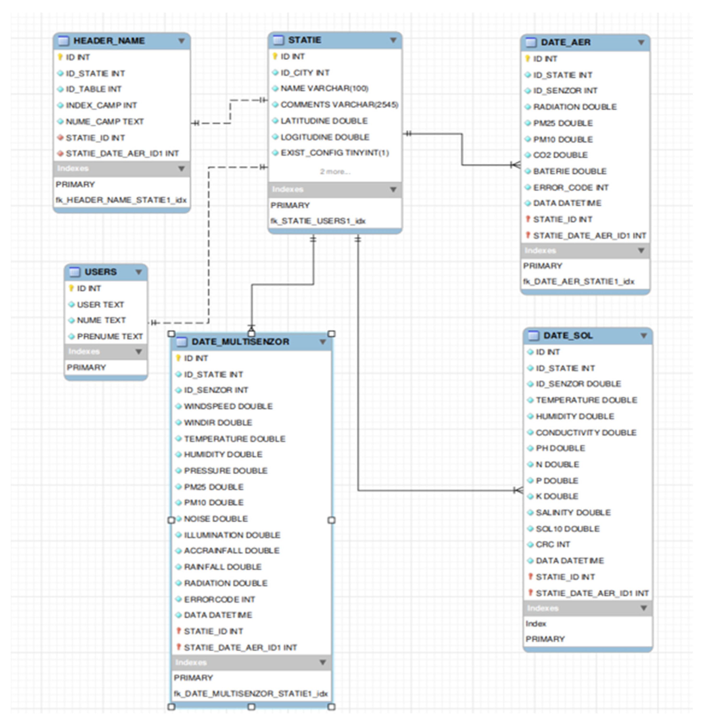Image resolution: width=706 pixels, height=728 pixels.
Task: Collapse the STATIE table with header arrow
Action: (x=393, y=40)
